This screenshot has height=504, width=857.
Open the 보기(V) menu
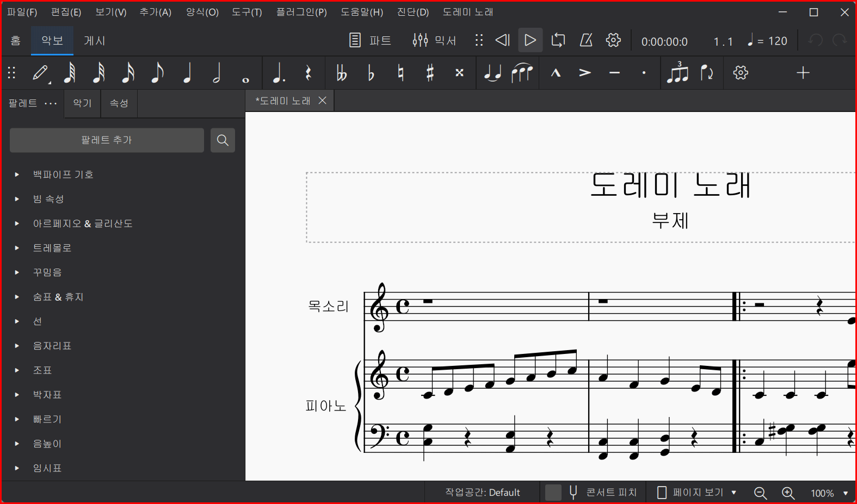coord(111,12)
